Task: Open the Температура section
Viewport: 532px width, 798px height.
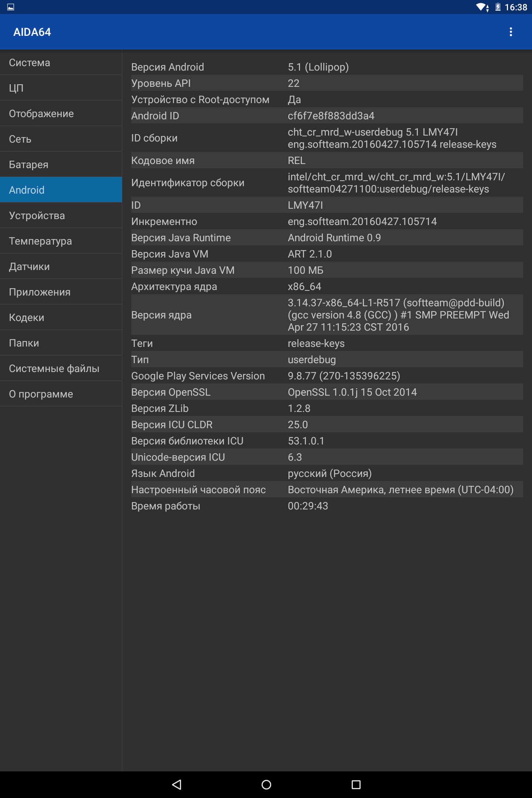Action: (x=61, y=241)
